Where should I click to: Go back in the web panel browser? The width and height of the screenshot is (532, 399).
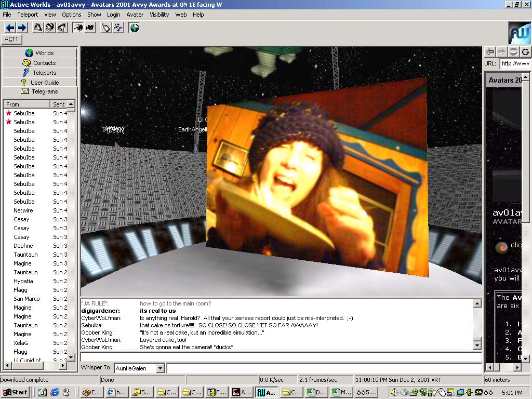coord(490,51)
